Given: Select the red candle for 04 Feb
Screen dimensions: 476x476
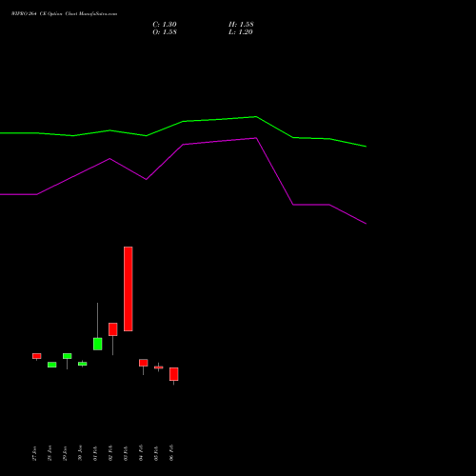Looking at the screenshot, I should click(144, 363).
